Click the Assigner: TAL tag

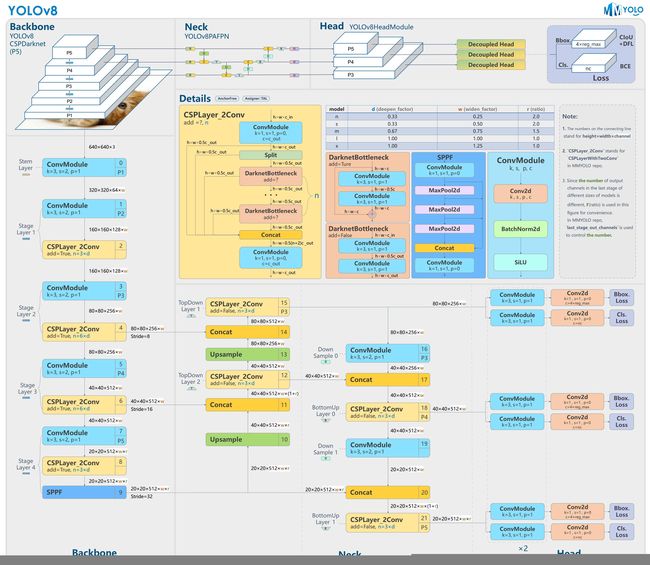256,99
